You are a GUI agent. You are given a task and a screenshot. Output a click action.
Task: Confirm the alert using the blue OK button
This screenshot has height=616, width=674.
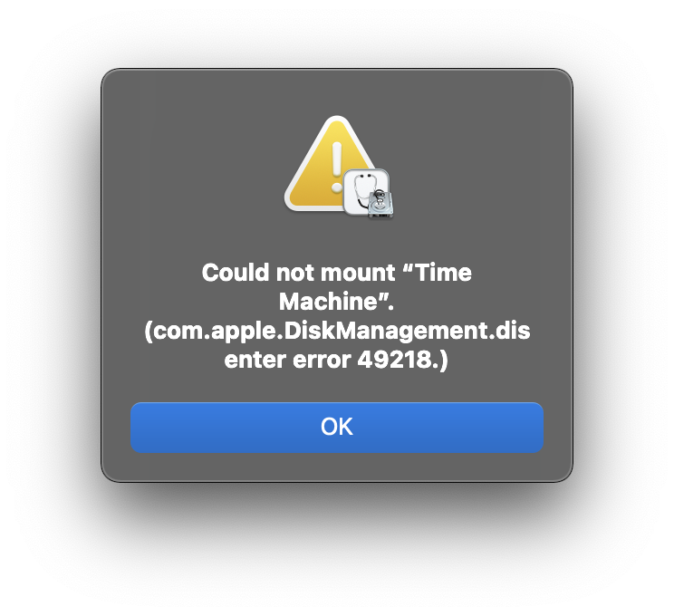337,428
